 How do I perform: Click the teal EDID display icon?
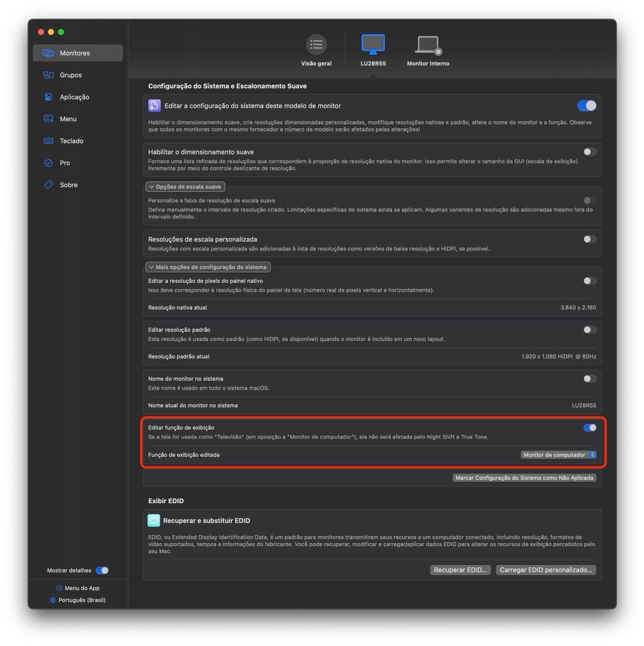[154, 520]
